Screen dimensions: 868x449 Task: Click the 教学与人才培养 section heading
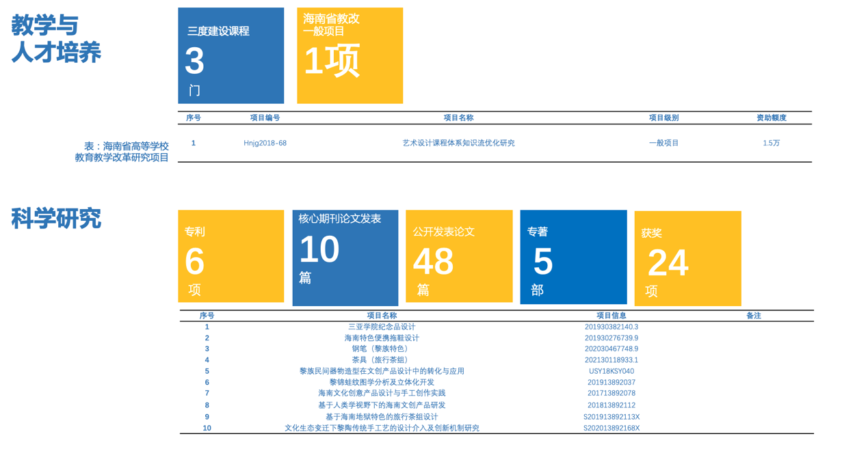56,39
